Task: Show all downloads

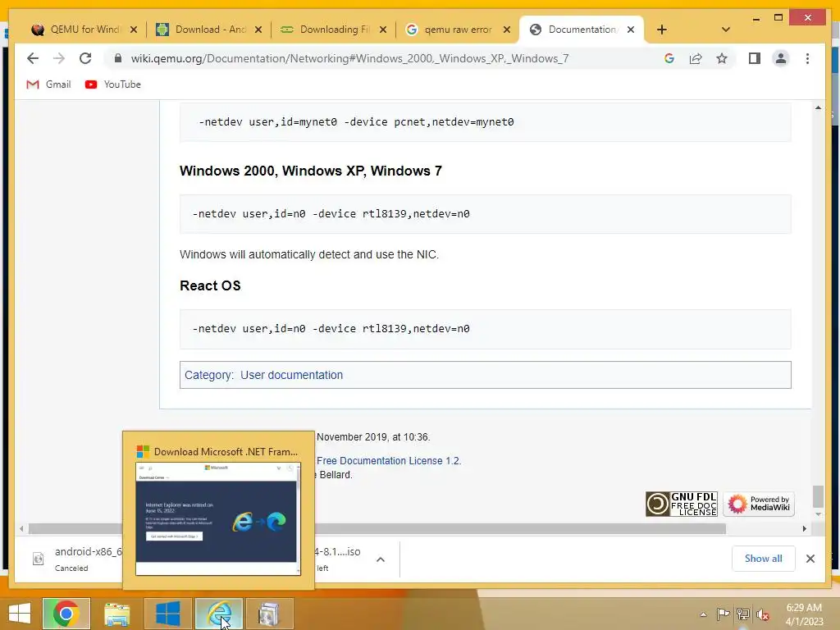Action: [763, 559]
